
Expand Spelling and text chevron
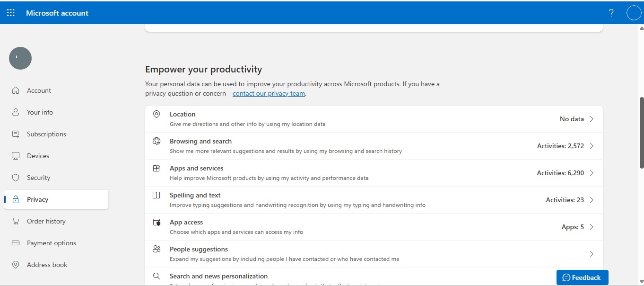(592, 200)
